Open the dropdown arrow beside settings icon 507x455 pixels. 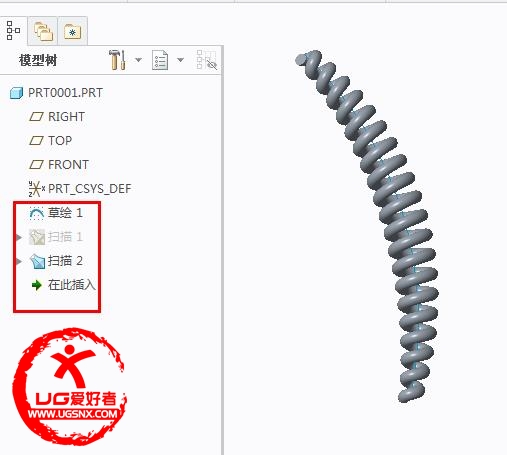138,60
